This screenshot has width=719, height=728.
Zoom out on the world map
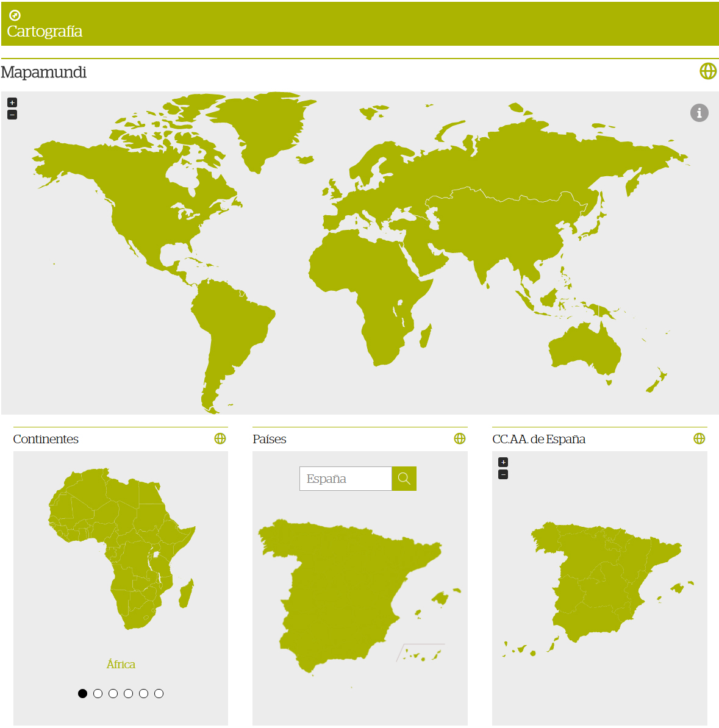[x=12, y=115]
